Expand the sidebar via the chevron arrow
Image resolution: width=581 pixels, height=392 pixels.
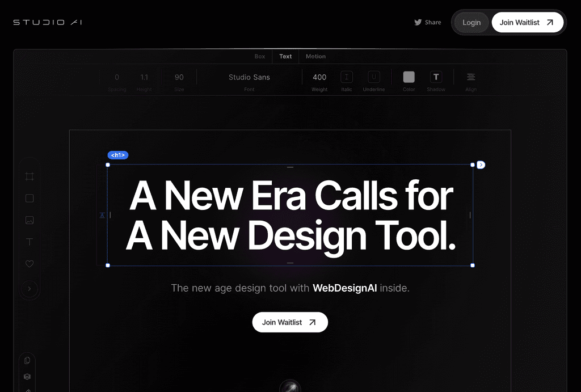coord(30,289)
